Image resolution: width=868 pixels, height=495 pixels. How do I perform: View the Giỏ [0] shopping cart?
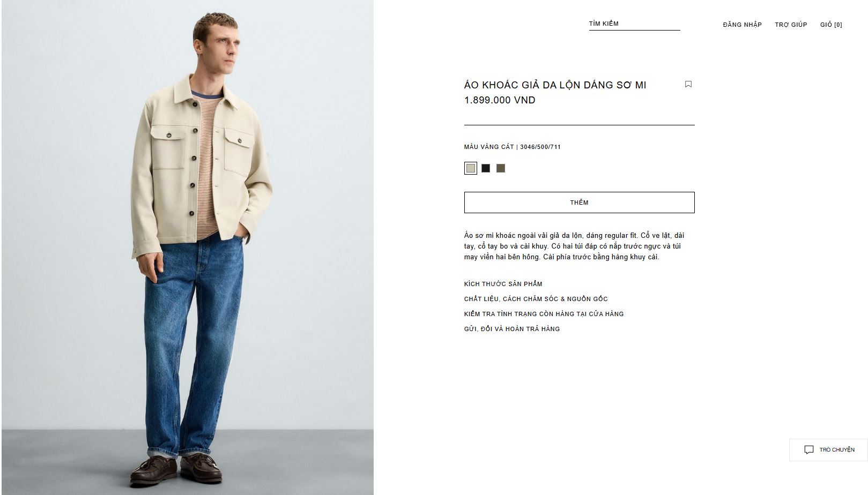tap(831, 25)
